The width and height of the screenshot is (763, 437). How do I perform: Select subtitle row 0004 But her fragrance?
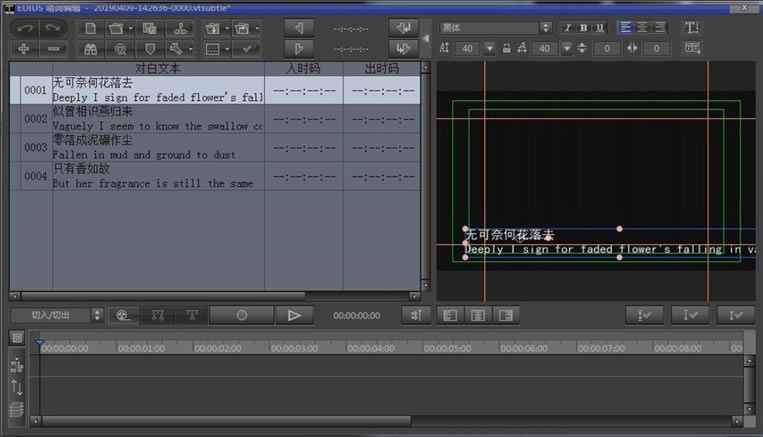(215, 176)
